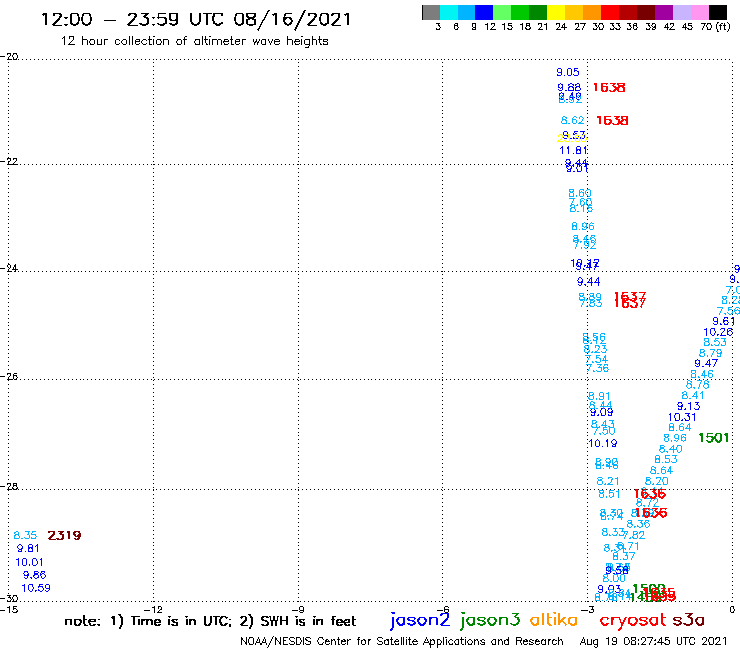Click the wave height value 9.86

[x=34, y=575]
